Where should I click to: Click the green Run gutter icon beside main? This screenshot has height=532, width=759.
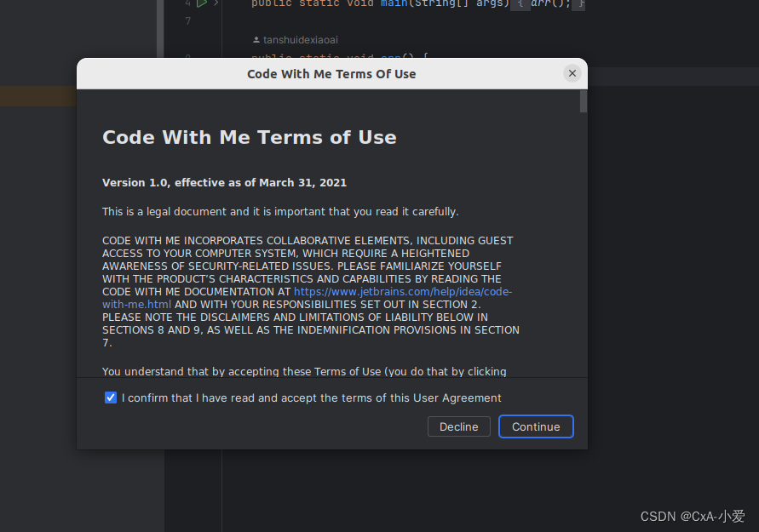(202, 3)
